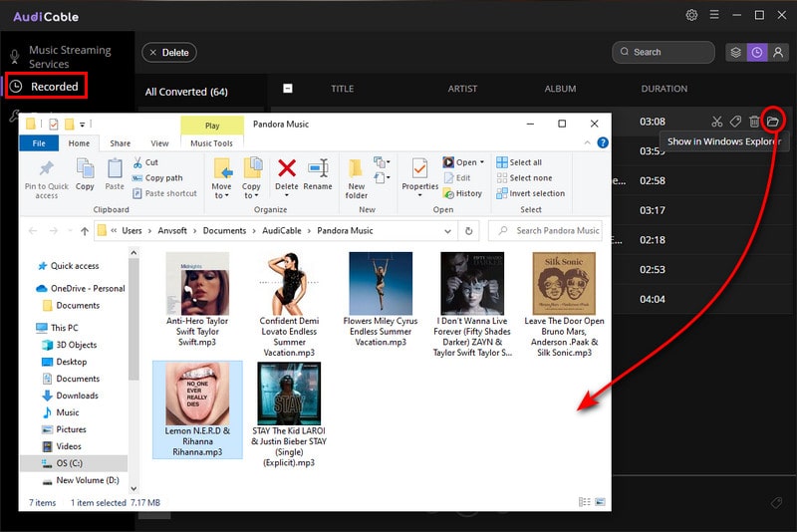Open New item dropdown icon
The height and width of the screenshot is (532, 797).
[382, 162]
